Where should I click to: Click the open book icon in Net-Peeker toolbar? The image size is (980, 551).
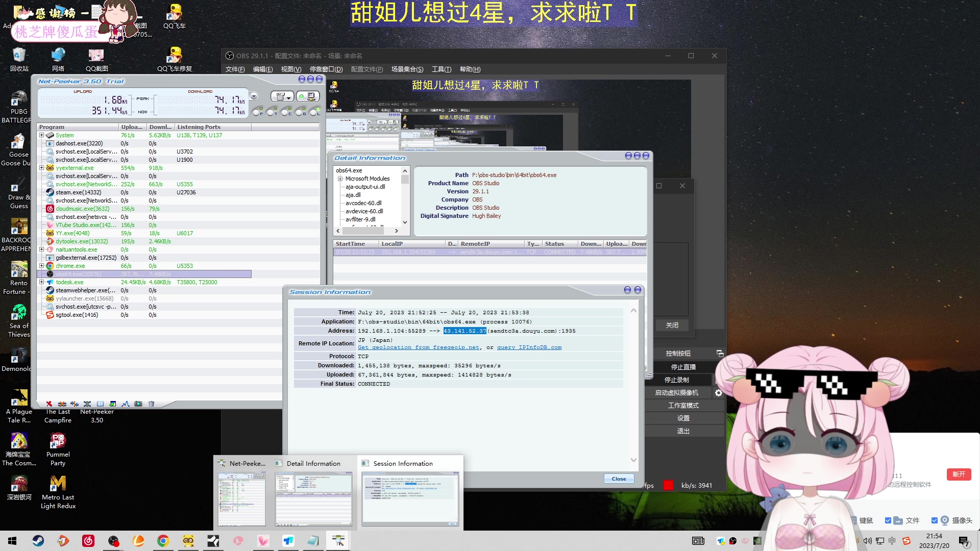(100, 404)
